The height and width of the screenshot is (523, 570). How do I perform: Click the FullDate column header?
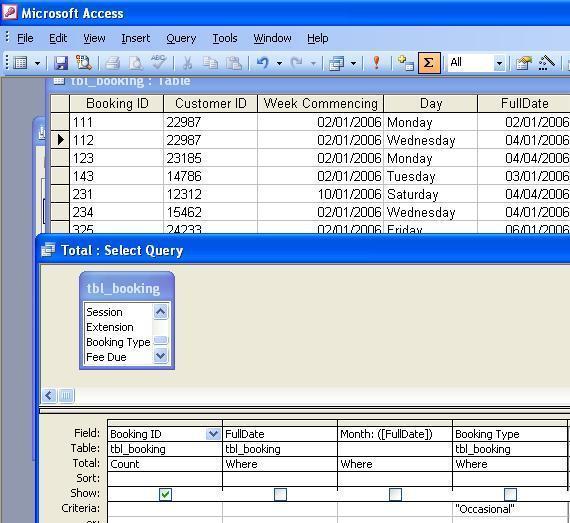(x=524, y=104)
